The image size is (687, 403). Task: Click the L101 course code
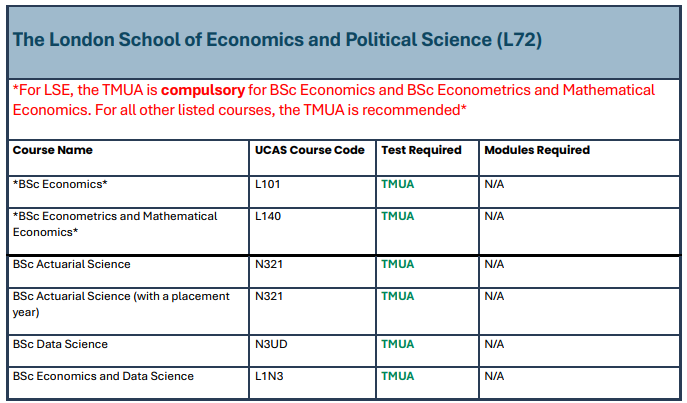(x=269, y=185)
